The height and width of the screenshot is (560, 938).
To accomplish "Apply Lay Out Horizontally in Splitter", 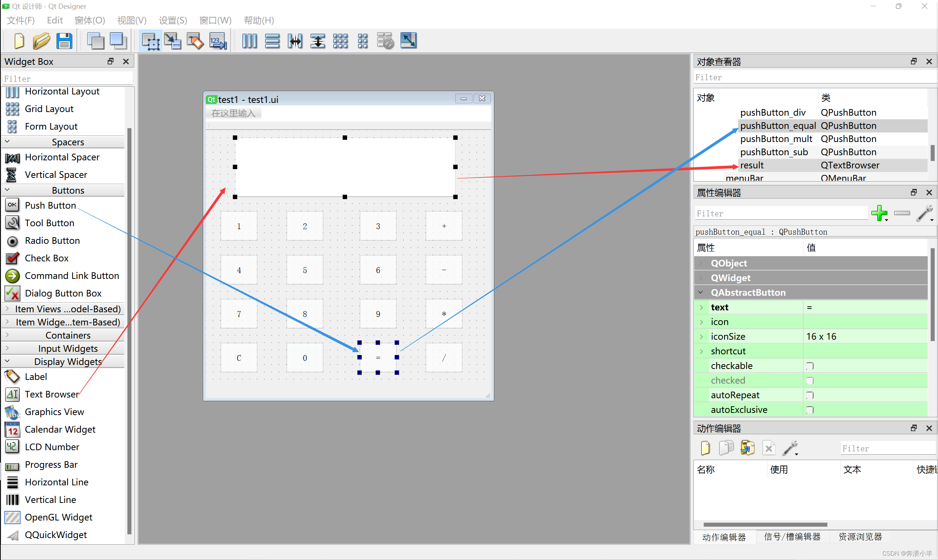I will [295, 41].
